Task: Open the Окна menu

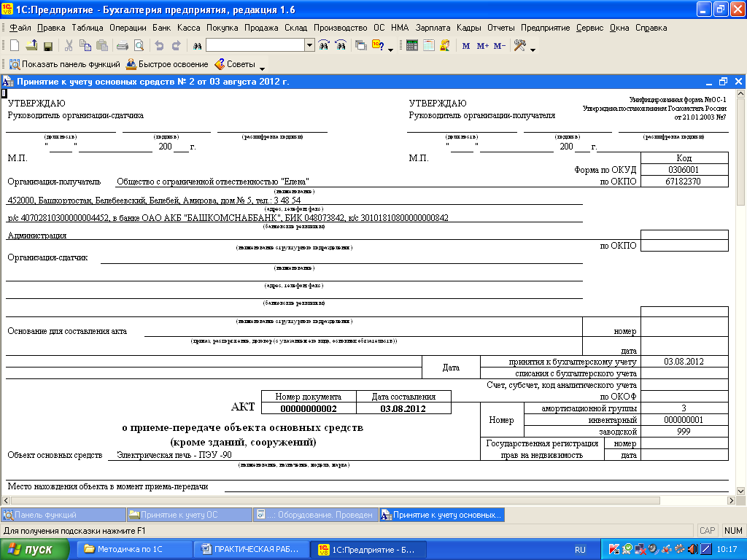Action: click(x=619, y=28)
